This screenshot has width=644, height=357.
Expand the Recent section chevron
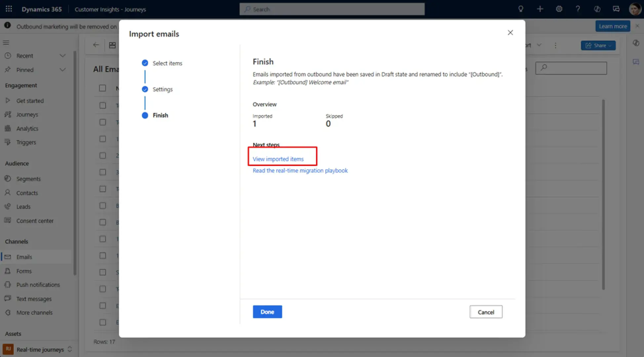(62, 56)
